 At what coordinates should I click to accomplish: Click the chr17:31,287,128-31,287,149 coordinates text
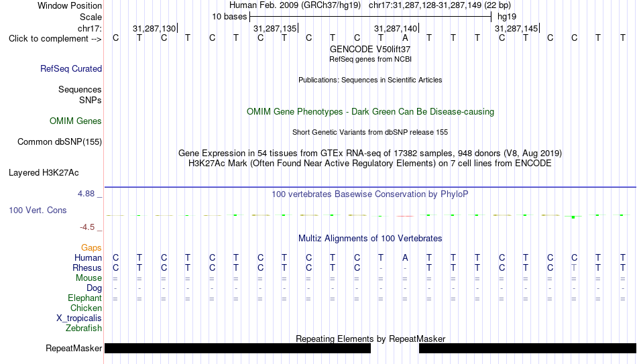[440, 5]
